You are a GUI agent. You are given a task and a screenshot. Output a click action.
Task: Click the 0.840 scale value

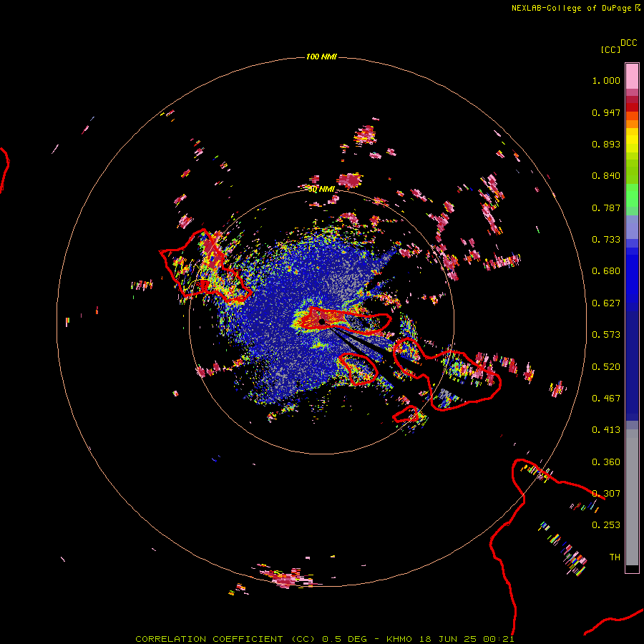[606, 176]
